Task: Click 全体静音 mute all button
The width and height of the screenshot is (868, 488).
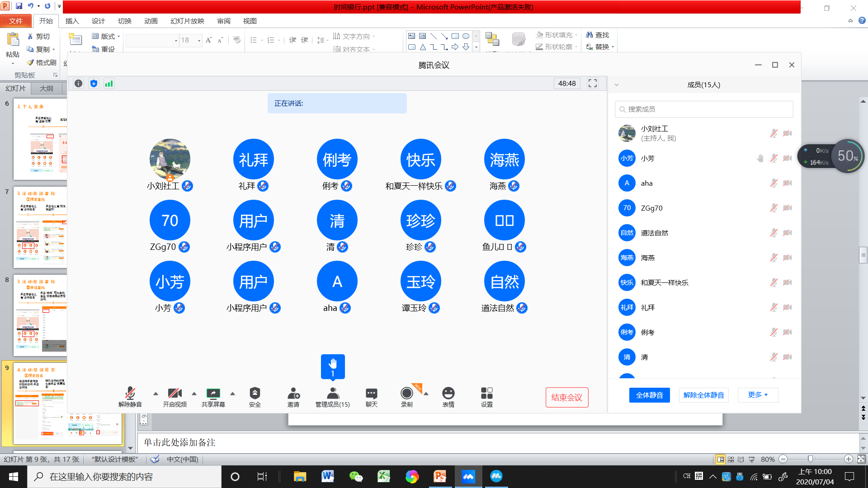Action: [x=649, y=395]
